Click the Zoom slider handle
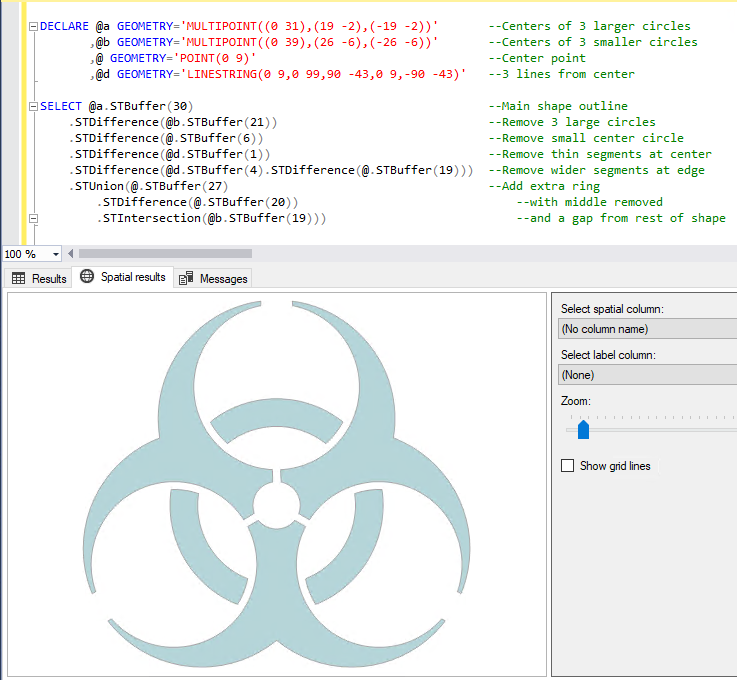 coord(583,430)
